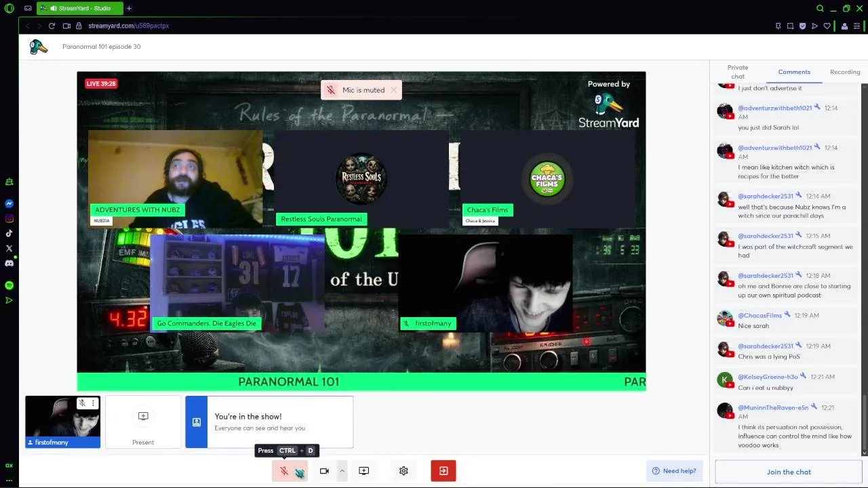Open Discord in the sidebar
Viewport: 868px width, 488px height.
9,263
